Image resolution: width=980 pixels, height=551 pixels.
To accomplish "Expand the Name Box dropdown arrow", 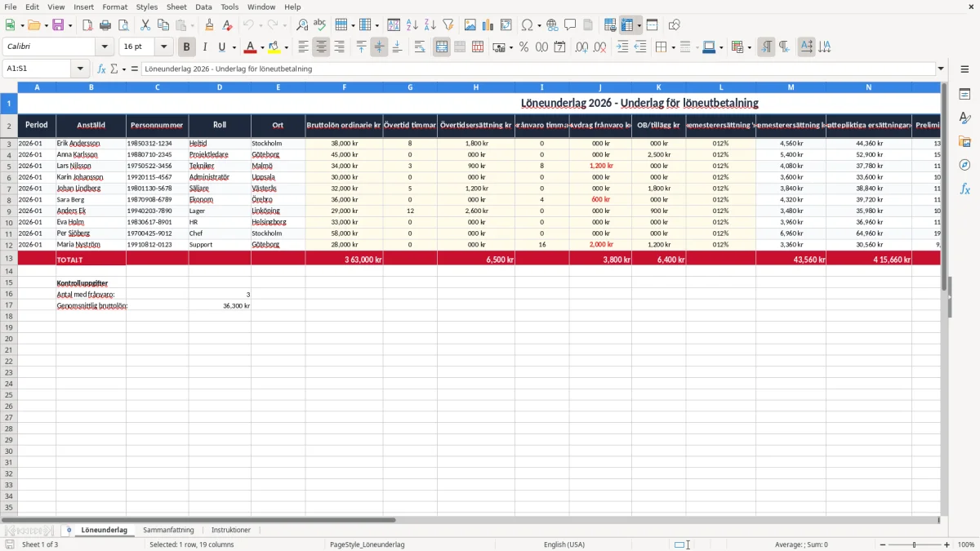I will 80,69.
